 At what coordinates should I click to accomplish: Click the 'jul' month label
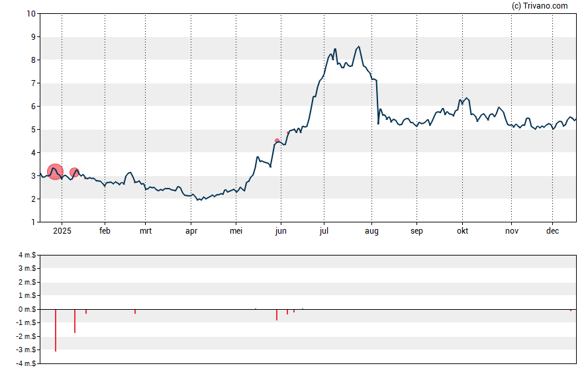[x=324, y=231]
